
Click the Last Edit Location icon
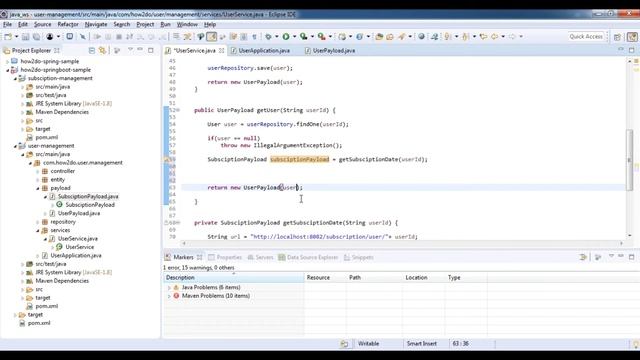pos(484,37)
